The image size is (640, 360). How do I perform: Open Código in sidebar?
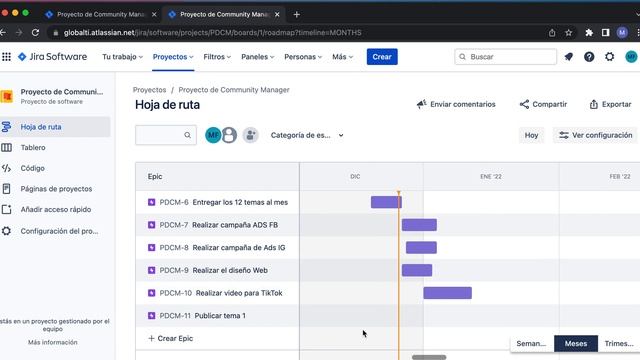(x=55, y=168)
